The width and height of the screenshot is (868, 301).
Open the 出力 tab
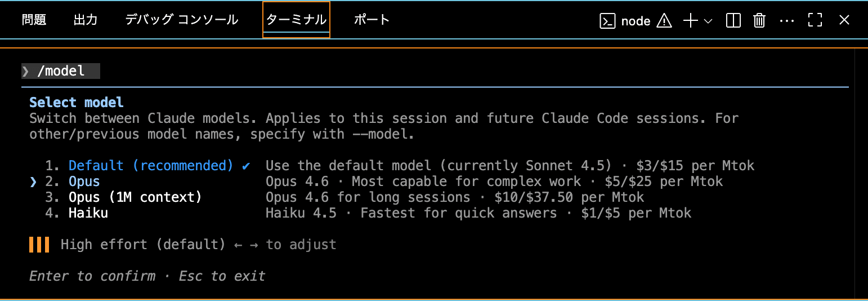[86, 20]
